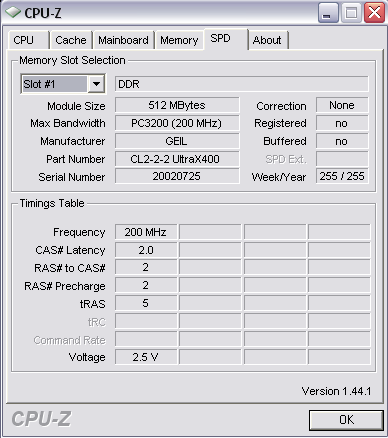This screenshot has height=438, width=388.
Task: Click the empty SPD Ext. field
Action: (x=342, y=159)
